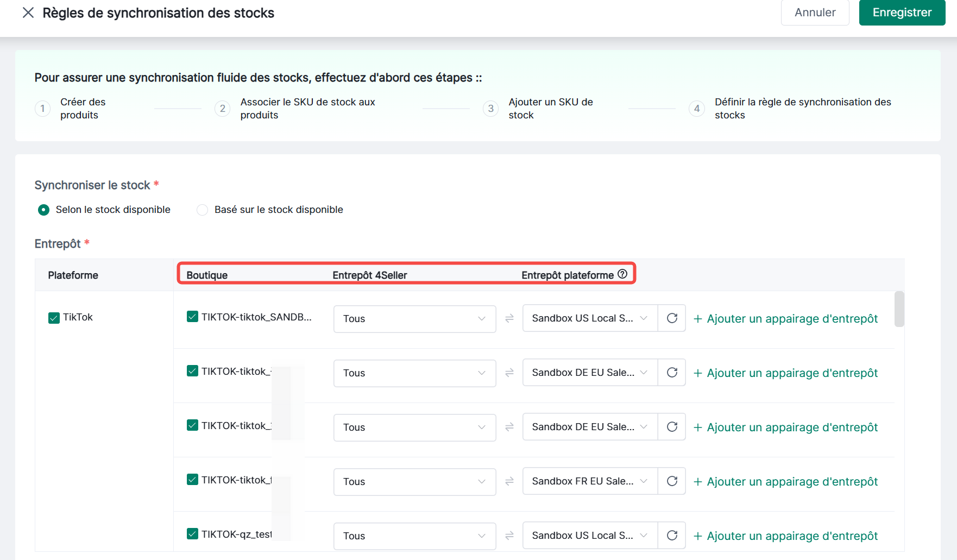The height and width of the screenshot is (560, 957).
Task: Click swap arrows icon in the first row
Action: (x=509, y=319)
